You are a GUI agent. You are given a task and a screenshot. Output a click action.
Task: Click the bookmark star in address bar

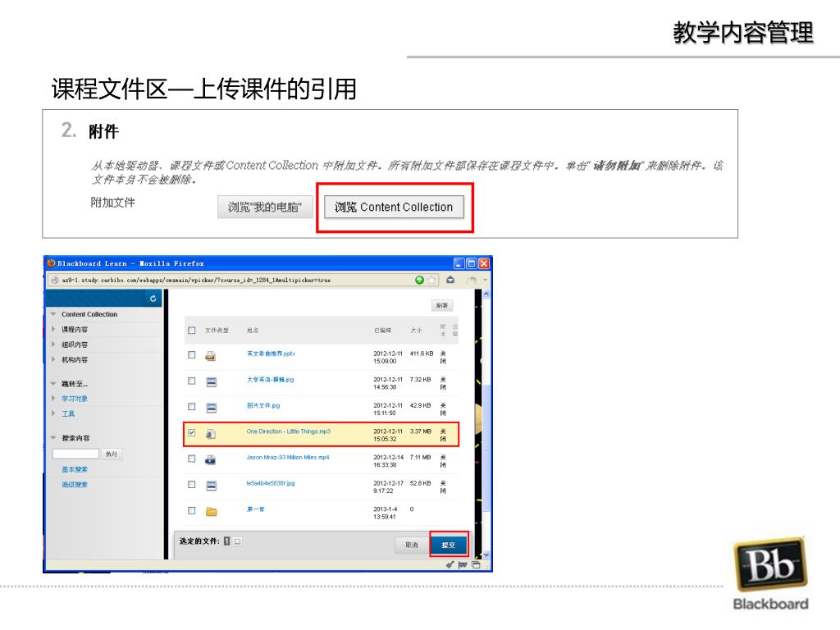tap(431, 280)
